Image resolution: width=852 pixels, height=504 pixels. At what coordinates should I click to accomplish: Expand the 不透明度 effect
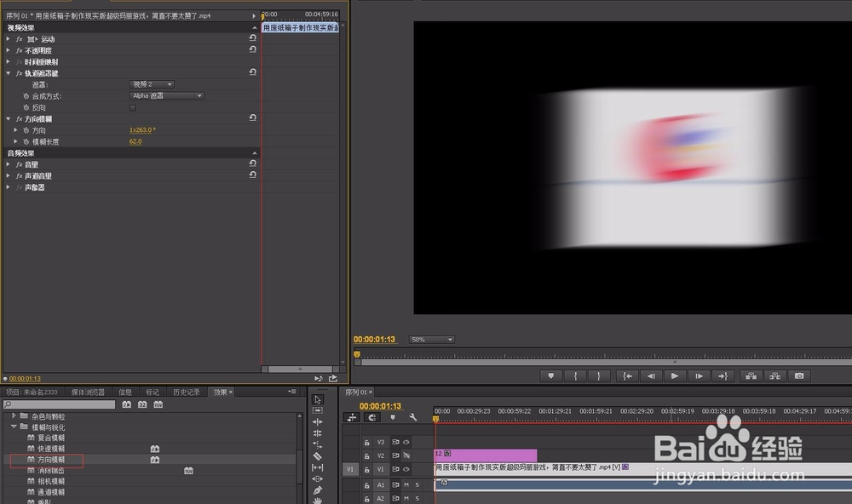(x=9, y=50)
